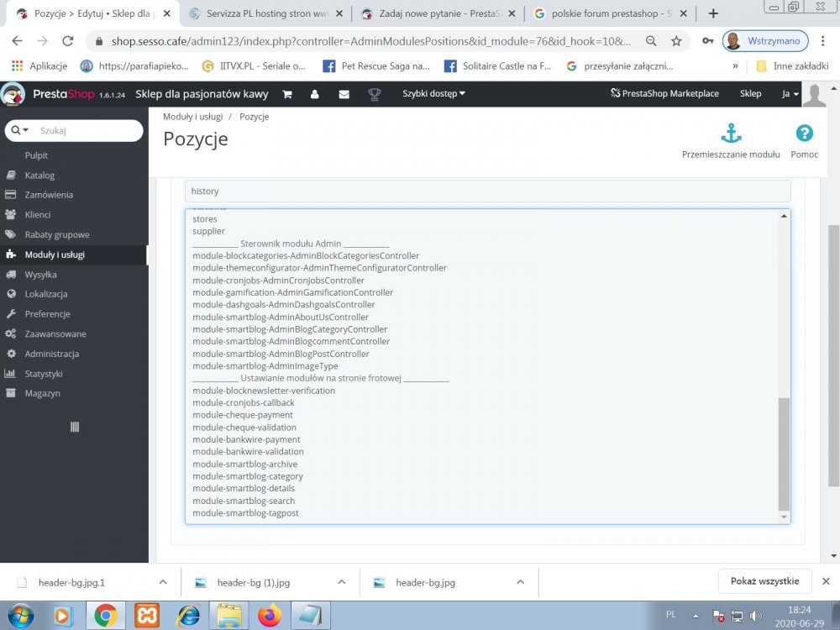
Task: Open the browser zoom magnifier icon
Action: pyautogui.click(x=651, y=40)
